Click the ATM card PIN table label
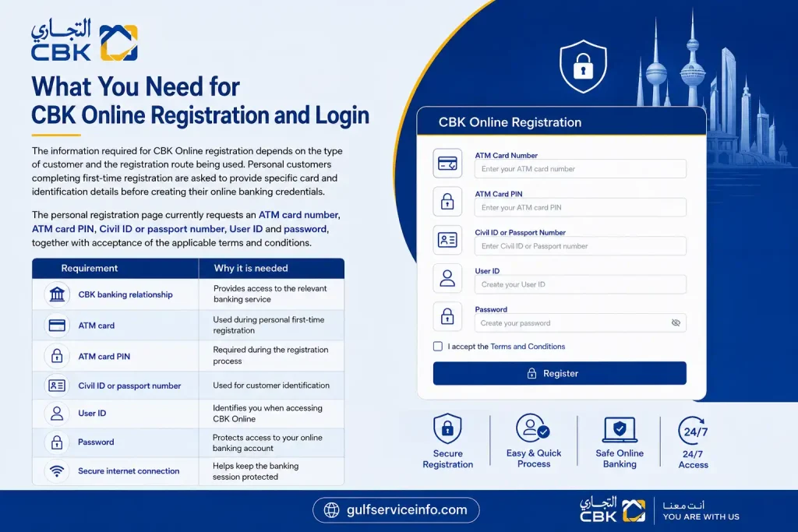Image resolution: width=798 pixels, height=532 pixels. point(104,357)
